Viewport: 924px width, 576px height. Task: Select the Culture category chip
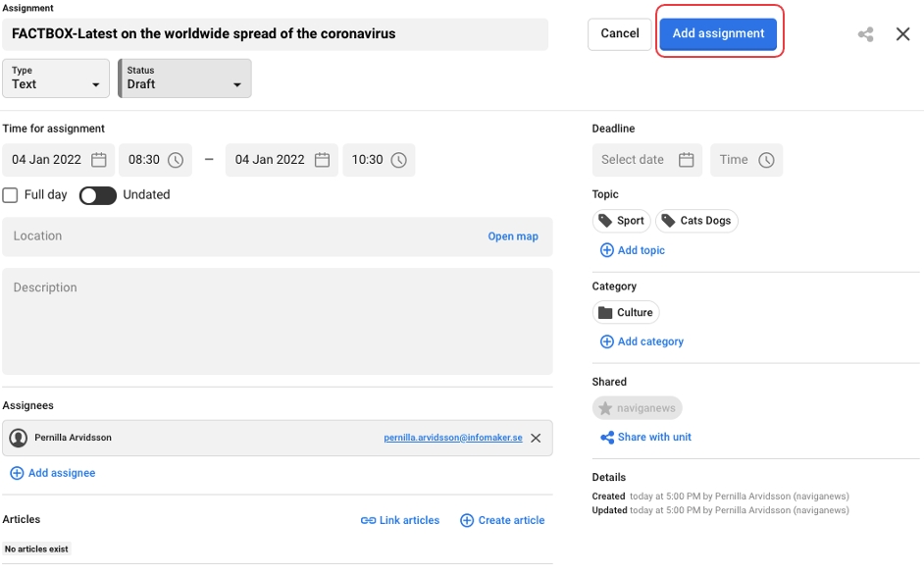(626, 313)
